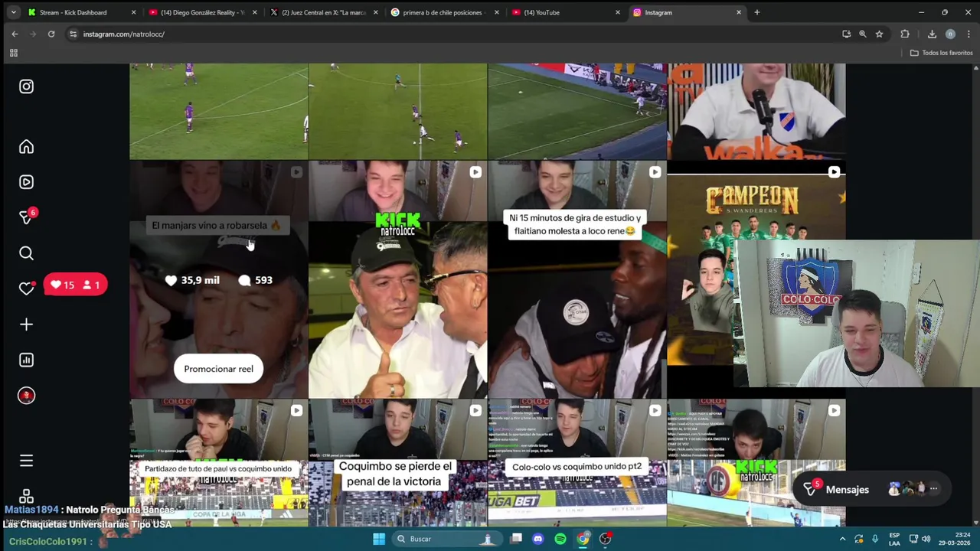Screen dimensions: 980x551
Task: Open the Windows Start menu
Action: (379, 539)
